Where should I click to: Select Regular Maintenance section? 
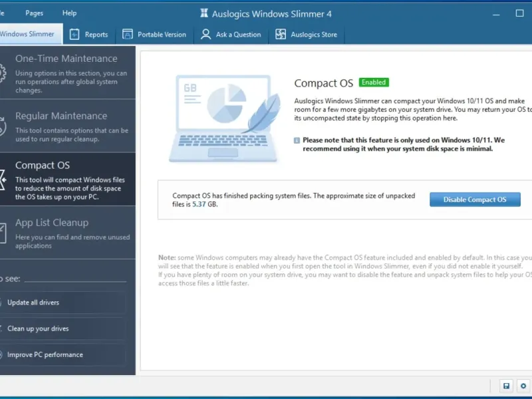68,126
